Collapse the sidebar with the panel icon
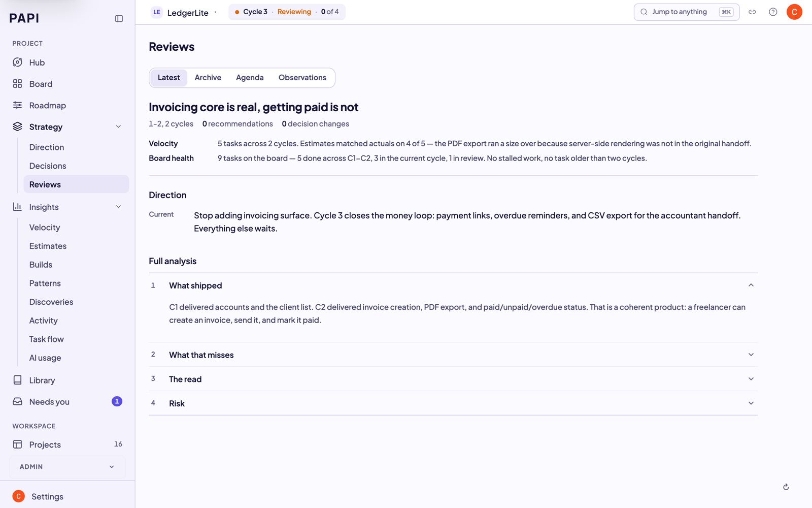812x508 pixels. click(x=119, y=19)
